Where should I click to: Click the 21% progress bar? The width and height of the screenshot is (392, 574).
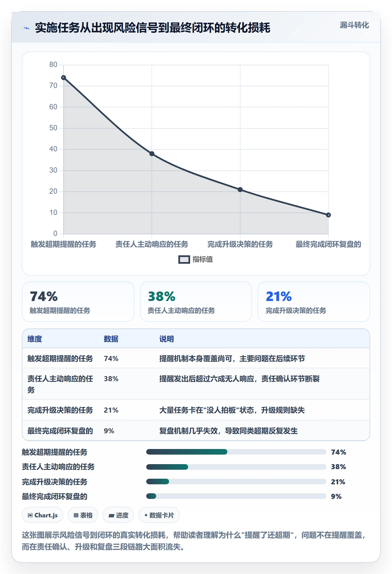point(236,482)
